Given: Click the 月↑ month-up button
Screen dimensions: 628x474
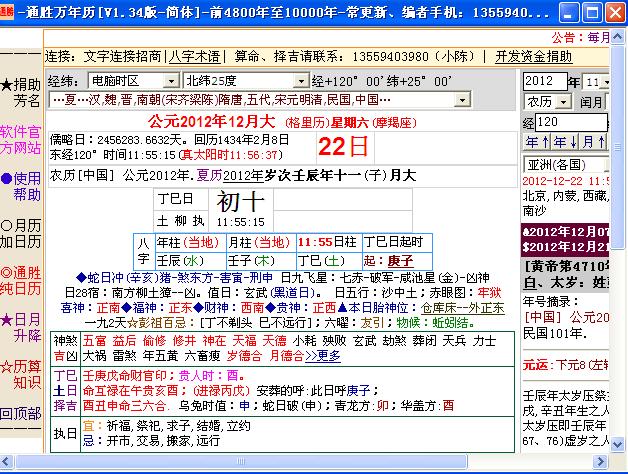Looking at the screenshot, I should pyautogui.click(x=593, y=142).
